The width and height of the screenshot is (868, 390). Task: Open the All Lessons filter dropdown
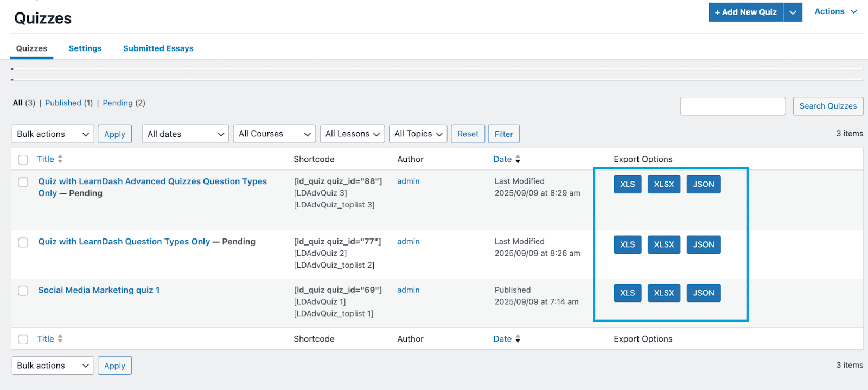[x=352, y=134]
